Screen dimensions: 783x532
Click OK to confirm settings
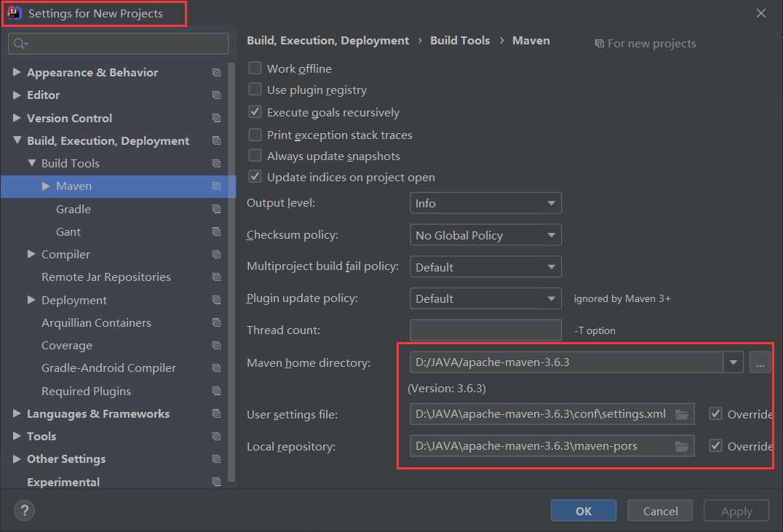(x=584, y=510)
